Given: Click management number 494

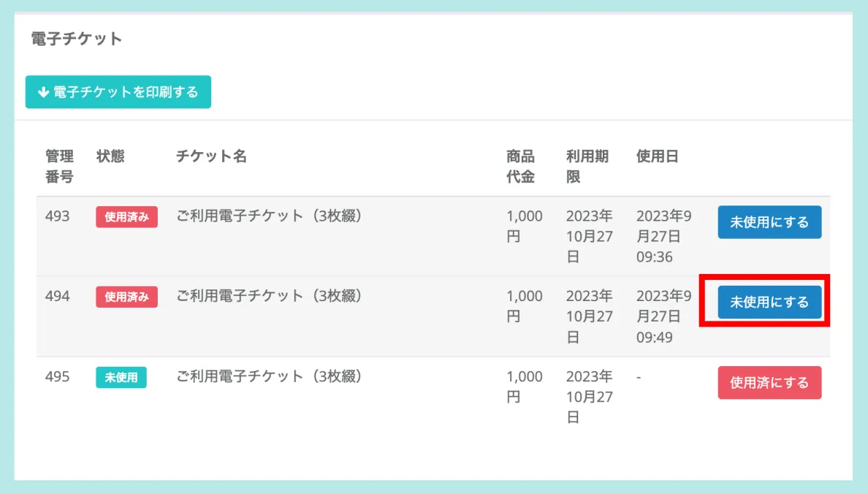Looking at the screenshot, I should (x=58, y=296).
